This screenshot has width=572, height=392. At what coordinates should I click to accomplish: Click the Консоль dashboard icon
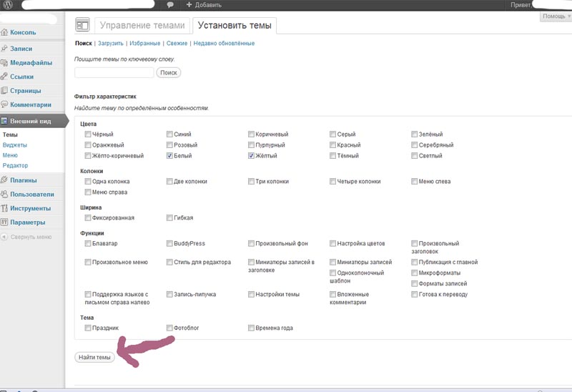tap(5, 32)
